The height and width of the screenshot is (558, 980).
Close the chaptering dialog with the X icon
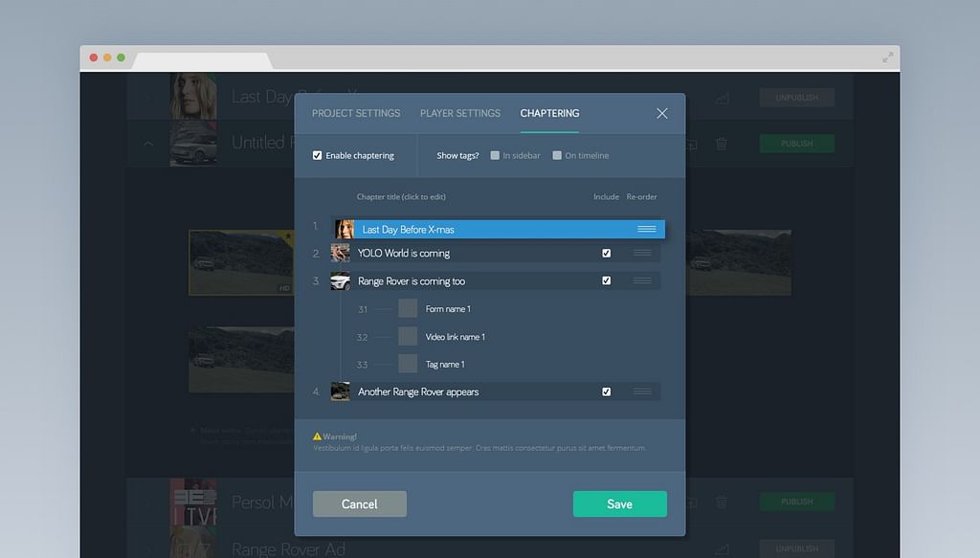pos(662,113)
